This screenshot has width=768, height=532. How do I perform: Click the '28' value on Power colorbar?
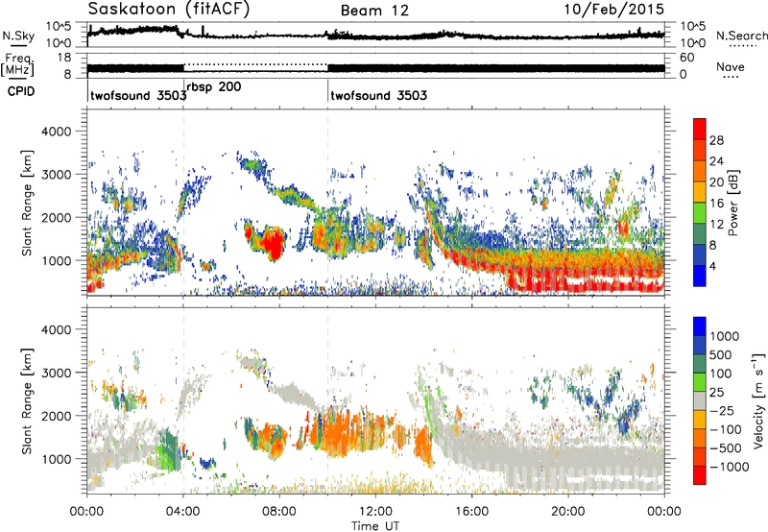(716, 140)
